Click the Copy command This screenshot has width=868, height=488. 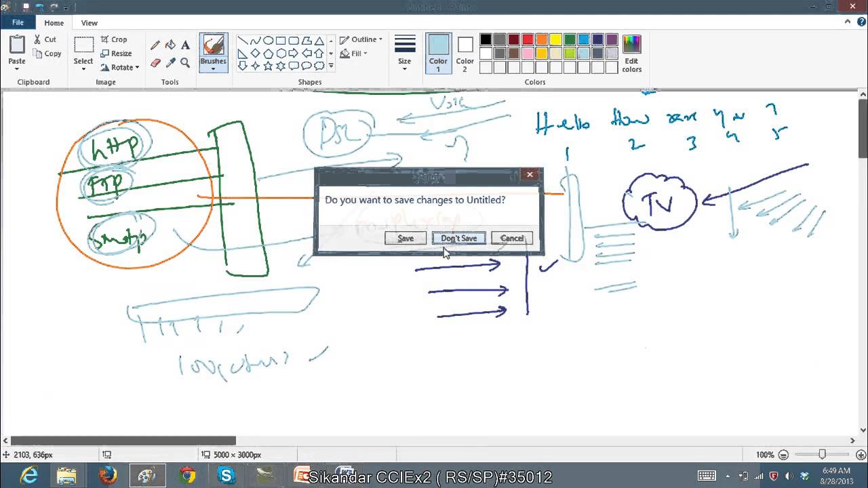coord(47,54)
